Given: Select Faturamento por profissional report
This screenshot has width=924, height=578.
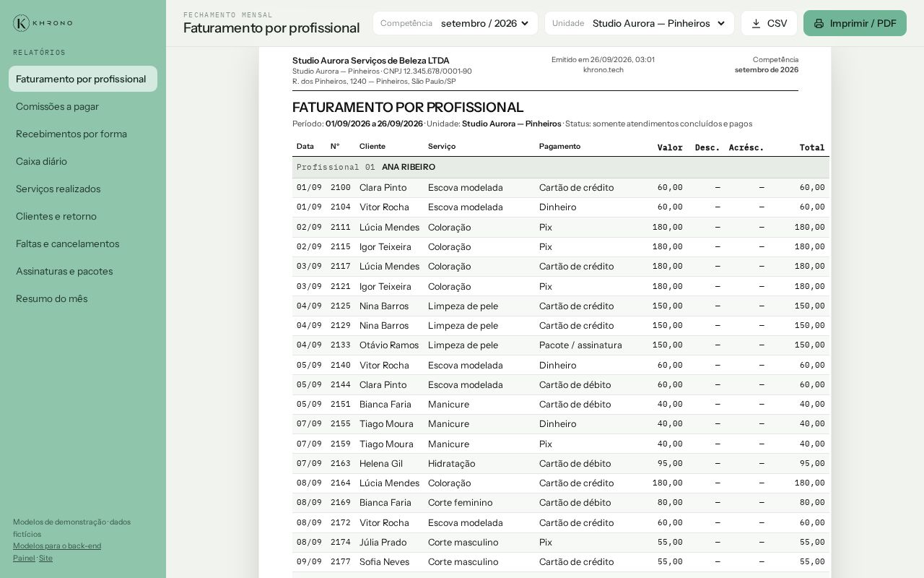Looking at the screenshot, I should pos(83,79).
